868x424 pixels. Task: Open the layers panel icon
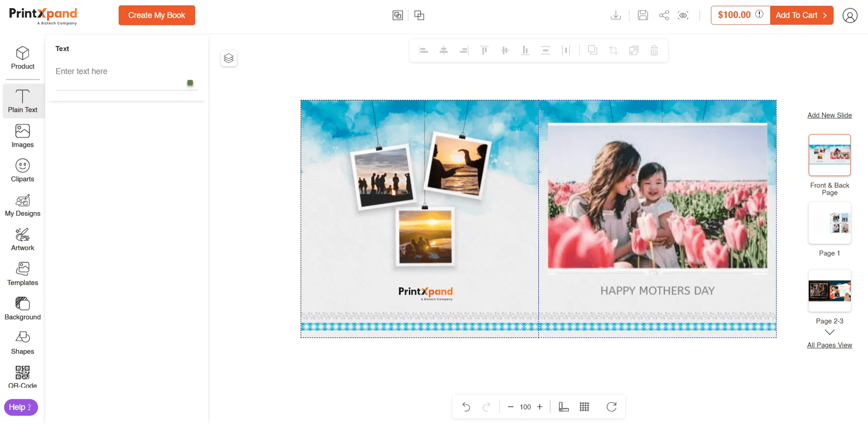[229, 58]
